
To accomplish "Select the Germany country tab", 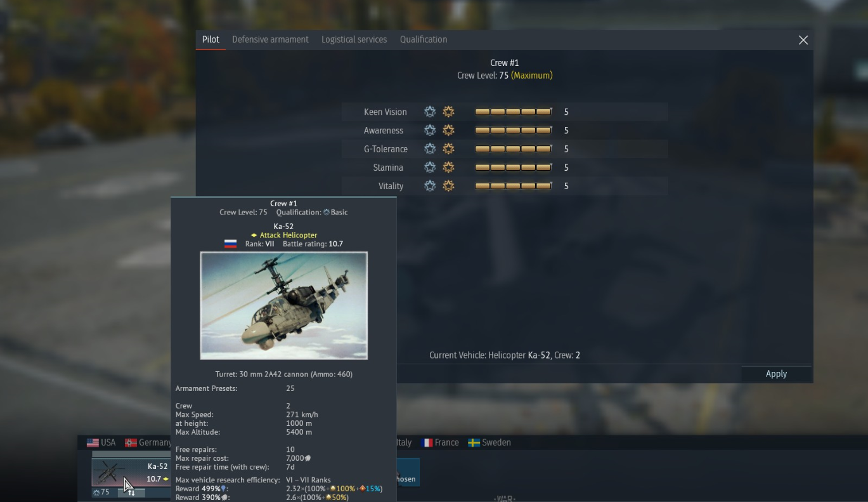I will (148, 442).
